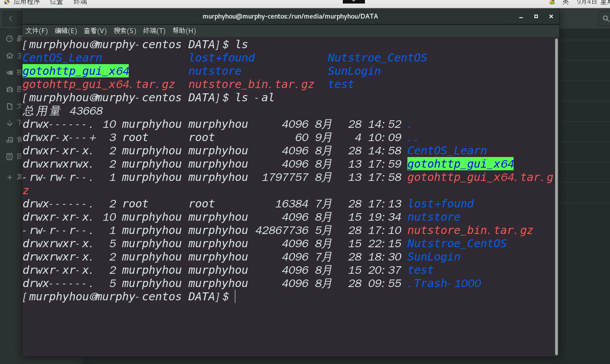Click test in first ls output
This screenshot has width=610, height=364.
point(341,84)
